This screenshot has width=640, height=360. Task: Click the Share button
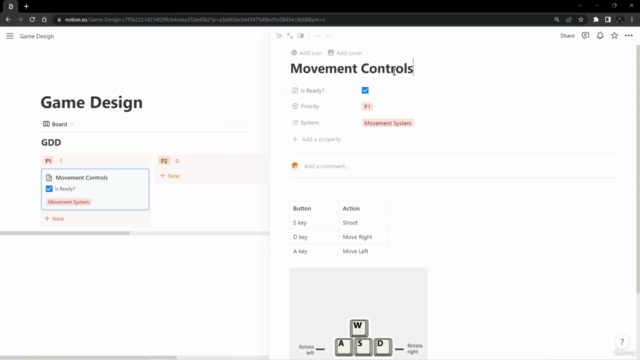pyautogui.click(x=567, y=36)
